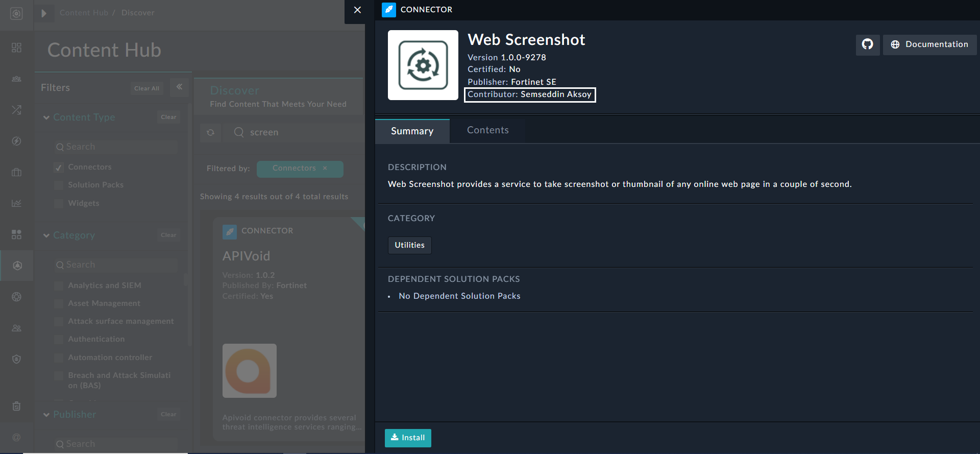Refresh the Discover results list
The height and width of the screenshot is (454, 980).
pos(210,132)
